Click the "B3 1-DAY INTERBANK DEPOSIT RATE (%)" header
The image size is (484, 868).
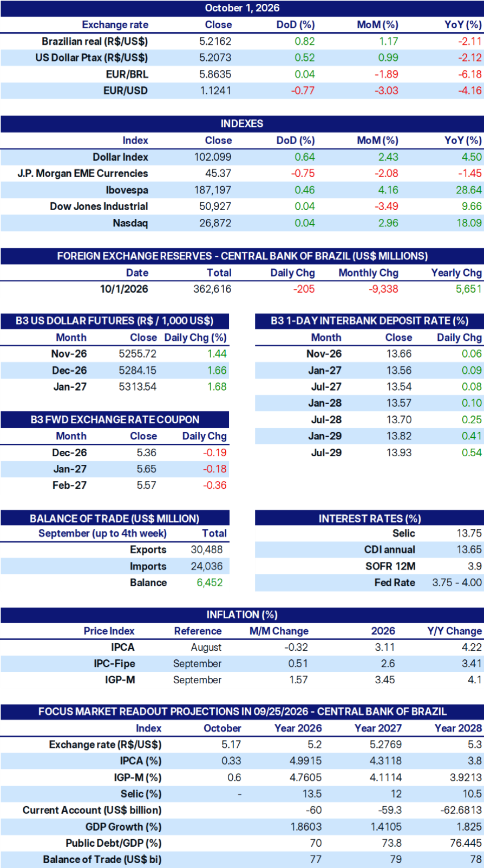(370, 321)
